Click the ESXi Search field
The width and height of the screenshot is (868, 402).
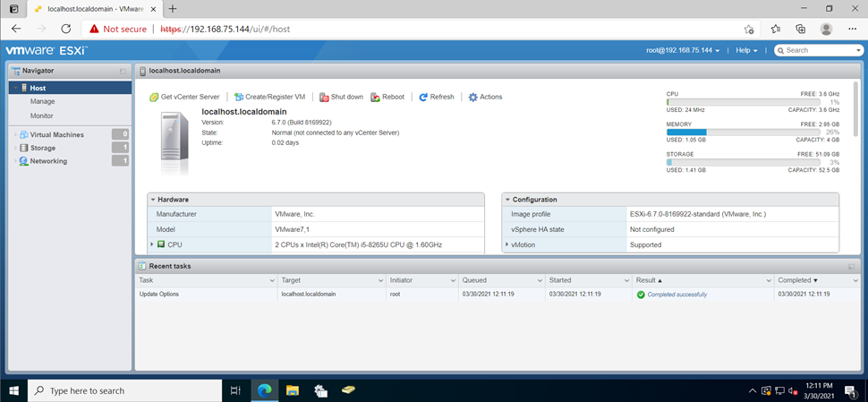tap(819, 50)
